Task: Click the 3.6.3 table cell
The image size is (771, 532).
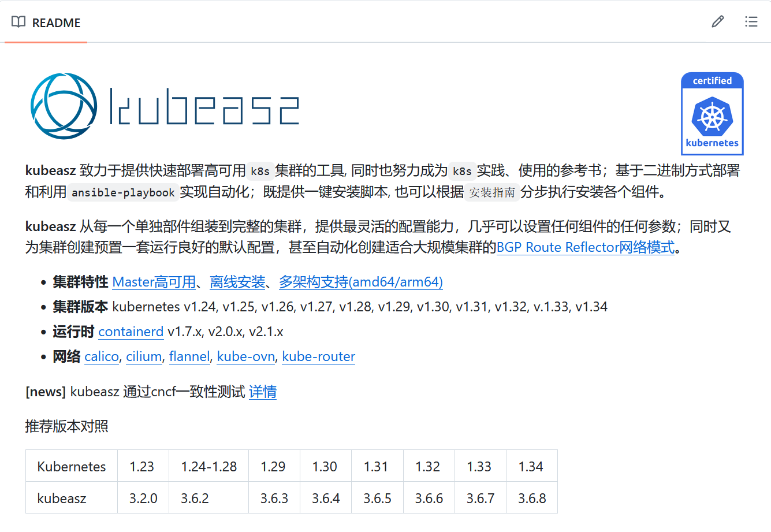Action: pos(274,498)
